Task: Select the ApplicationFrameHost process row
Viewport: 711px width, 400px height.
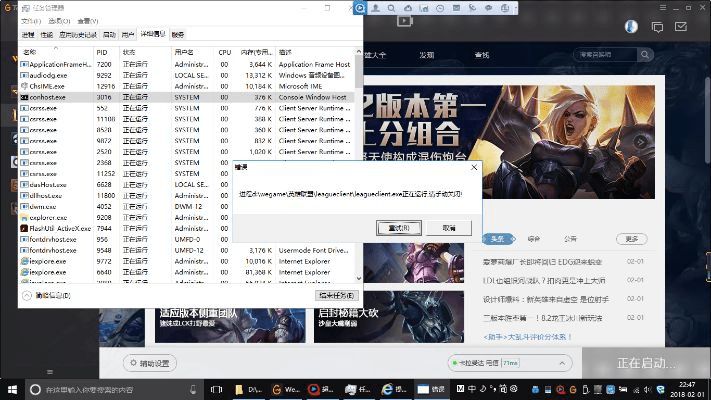Action: (x=187, y=64)
